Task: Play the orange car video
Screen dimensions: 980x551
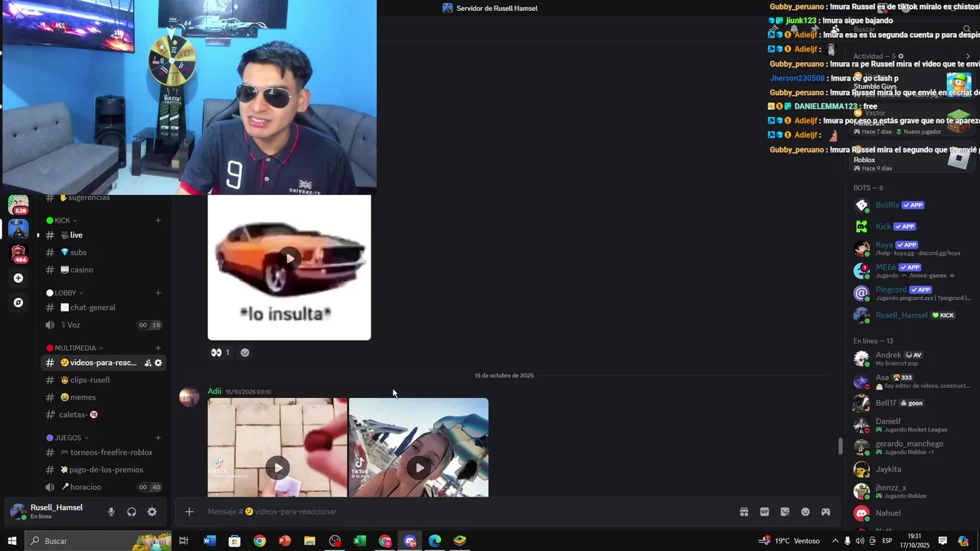Action: pos(289,259)
